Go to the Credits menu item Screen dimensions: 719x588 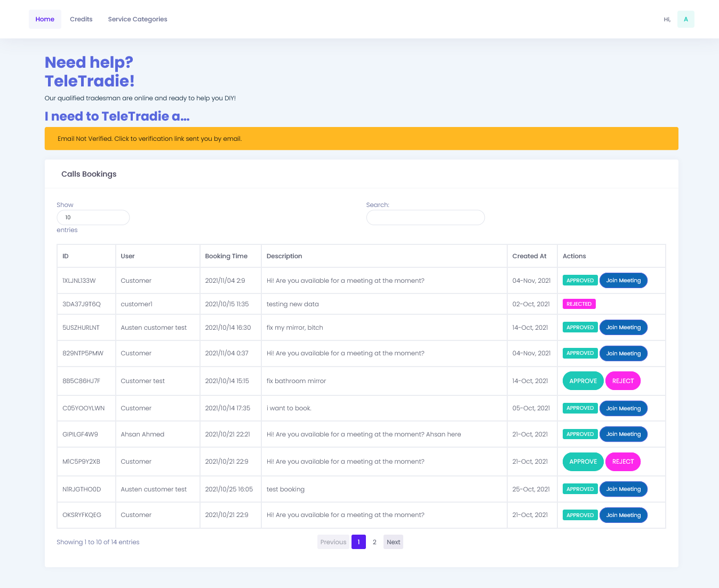point(81,19)
